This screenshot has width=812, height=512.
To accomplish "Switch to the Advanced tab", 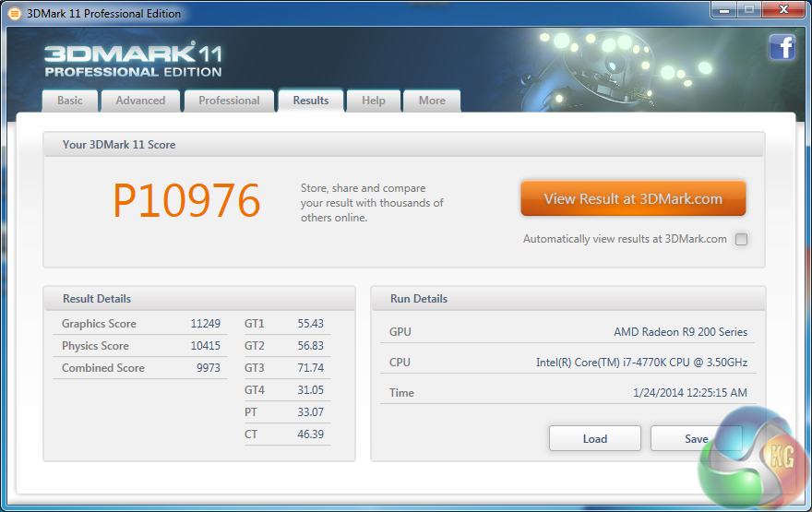I will pos(140,101).
